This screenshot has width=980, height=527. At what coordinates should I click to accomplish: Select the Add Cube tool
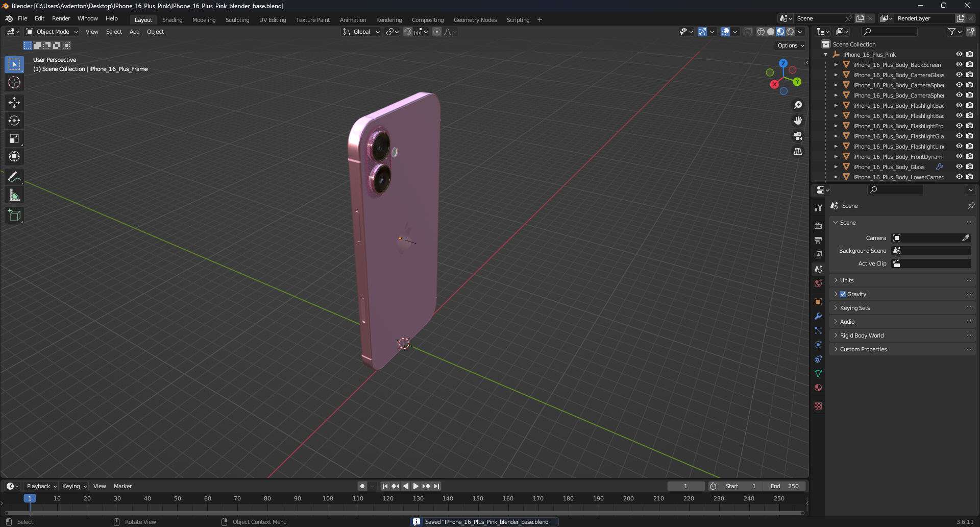point(14,215)
